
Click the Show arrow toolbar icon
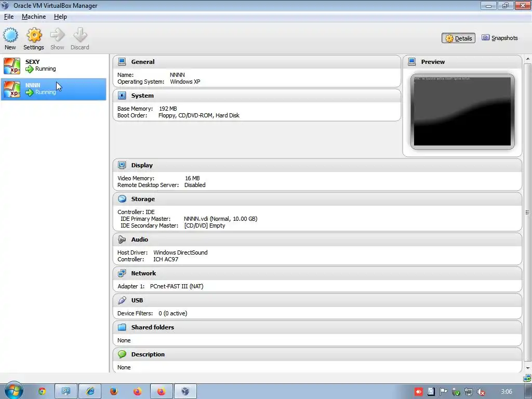coord(57,35)
